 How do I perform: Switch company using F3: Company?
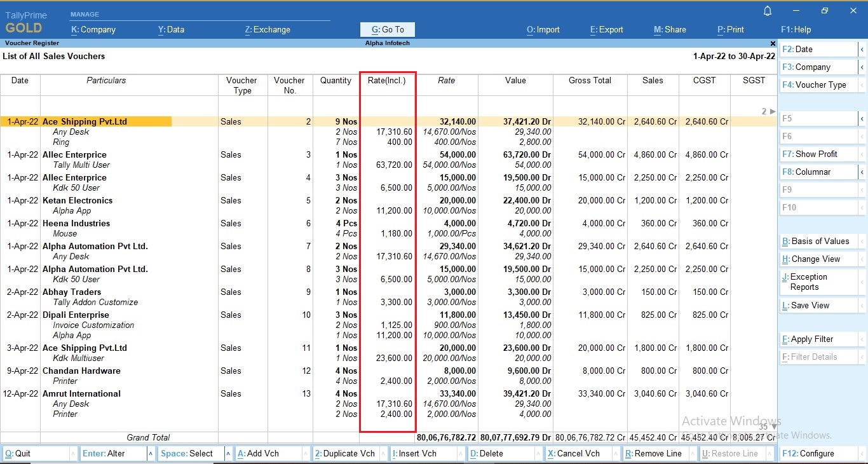[x=814, y=67]
